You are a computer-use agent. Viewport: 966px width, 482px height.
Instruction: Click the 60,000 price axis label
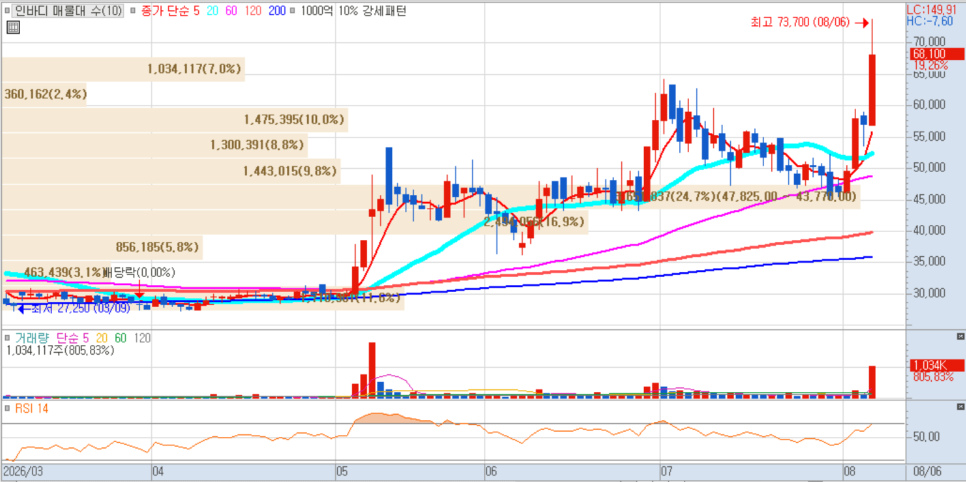point(930,104)
